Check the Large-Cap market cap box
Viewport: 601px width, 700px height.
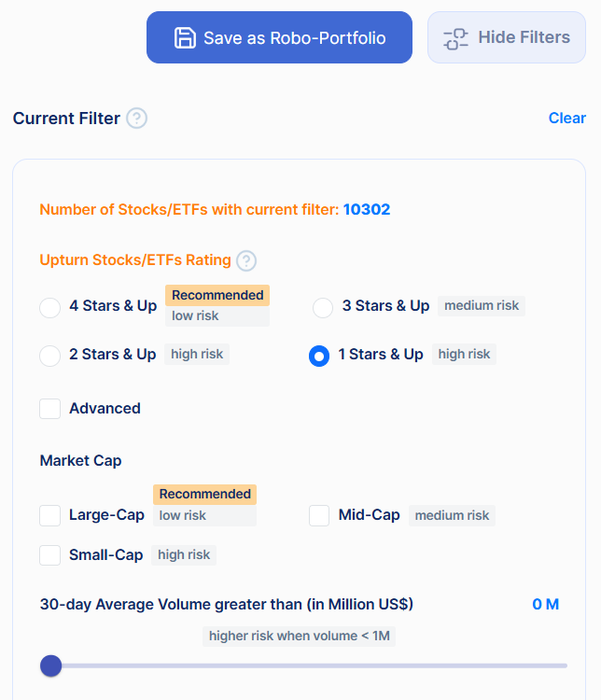[x=50, y=515]
